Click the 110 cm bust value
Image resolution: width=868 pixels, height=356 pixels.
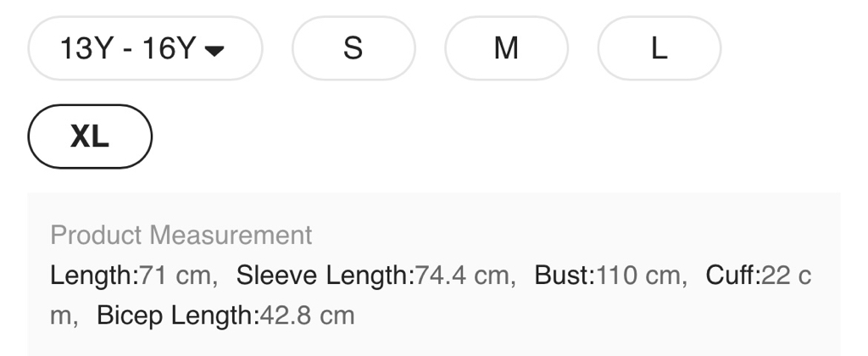click(637, 275)
